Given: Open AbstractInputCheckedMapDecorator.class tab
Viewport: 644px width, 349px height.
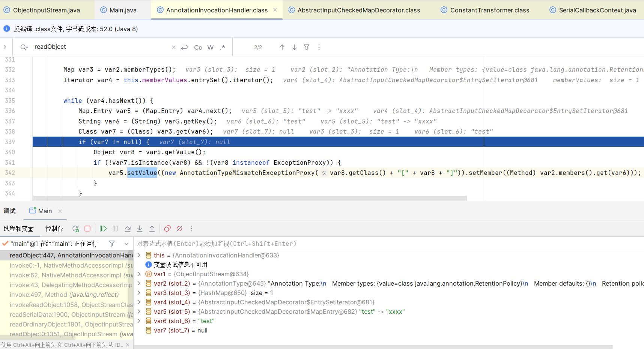Looking at the screenshot, I should pos(354,10).
